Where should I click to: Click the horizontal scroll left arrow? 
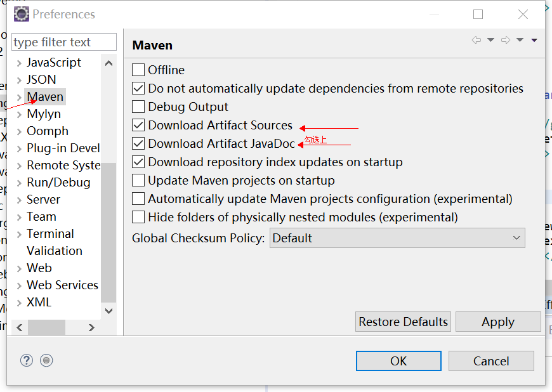pos(20,327)
